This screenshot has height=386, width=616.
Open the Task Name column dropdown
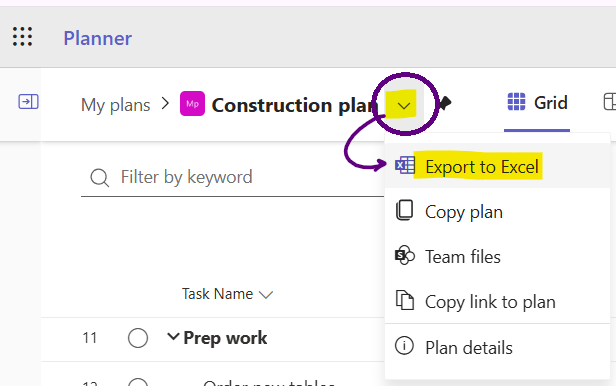(266, 295)
